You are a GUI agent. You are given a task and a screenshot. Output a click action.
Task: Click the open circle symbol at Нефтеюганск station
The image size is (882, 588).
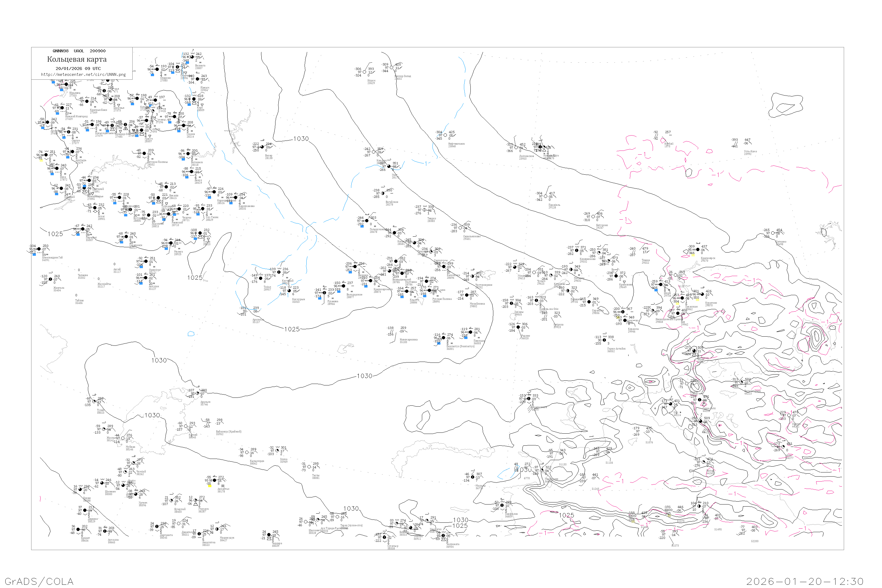[445, 135]
